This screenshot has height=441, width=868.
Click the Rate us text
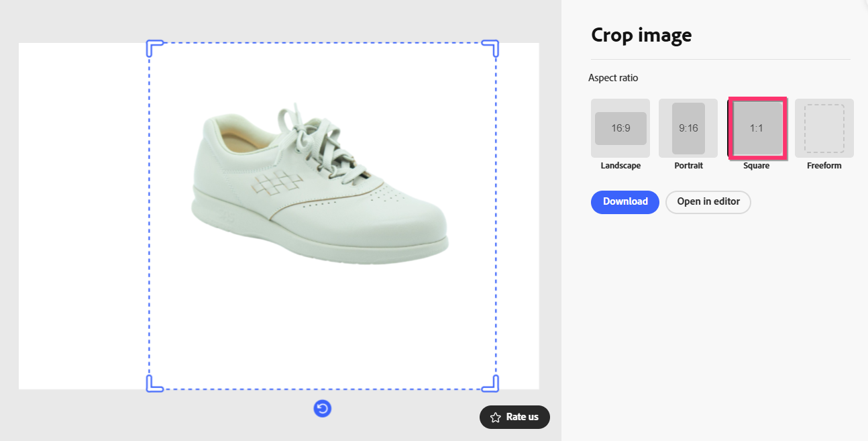coord(523,417)
